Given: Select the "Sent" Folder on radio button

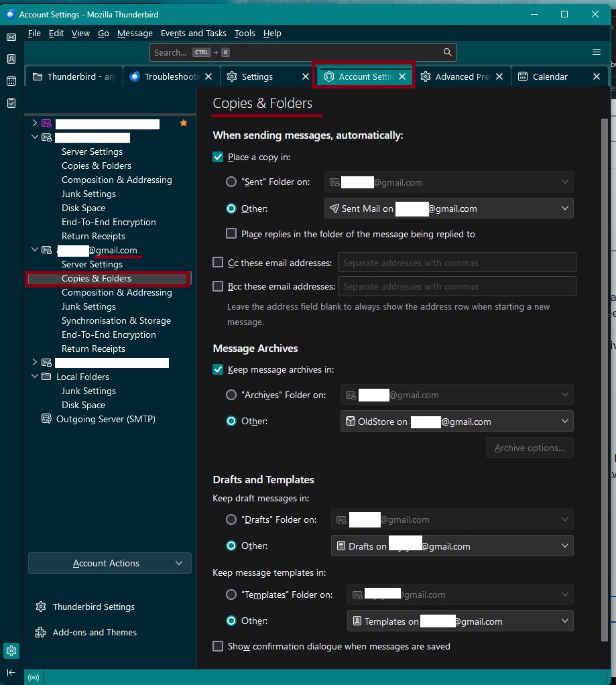Looking at the screenshot, I should pyautogui.click(x=231, y=182).
